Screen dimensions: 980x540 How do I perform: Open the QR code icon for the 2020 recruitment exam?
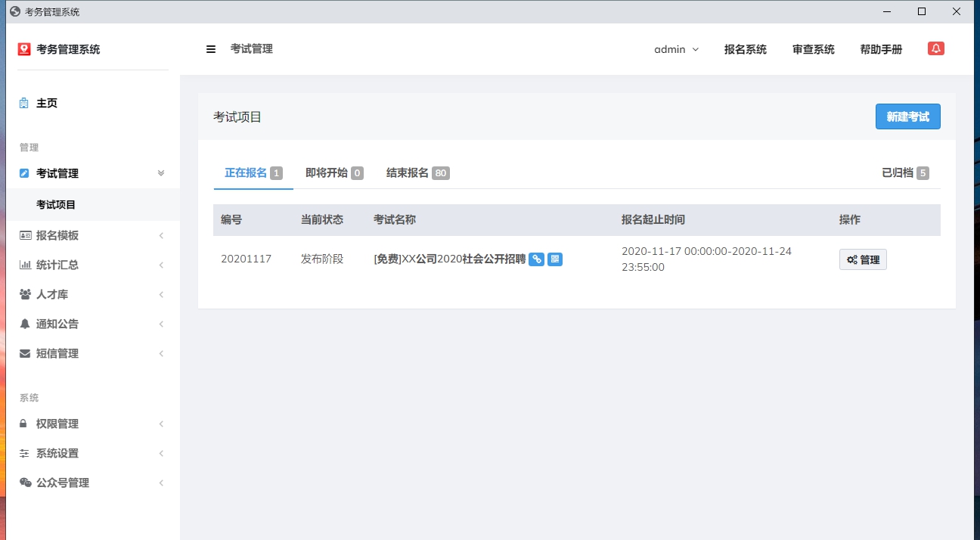(x=555, y=259)
